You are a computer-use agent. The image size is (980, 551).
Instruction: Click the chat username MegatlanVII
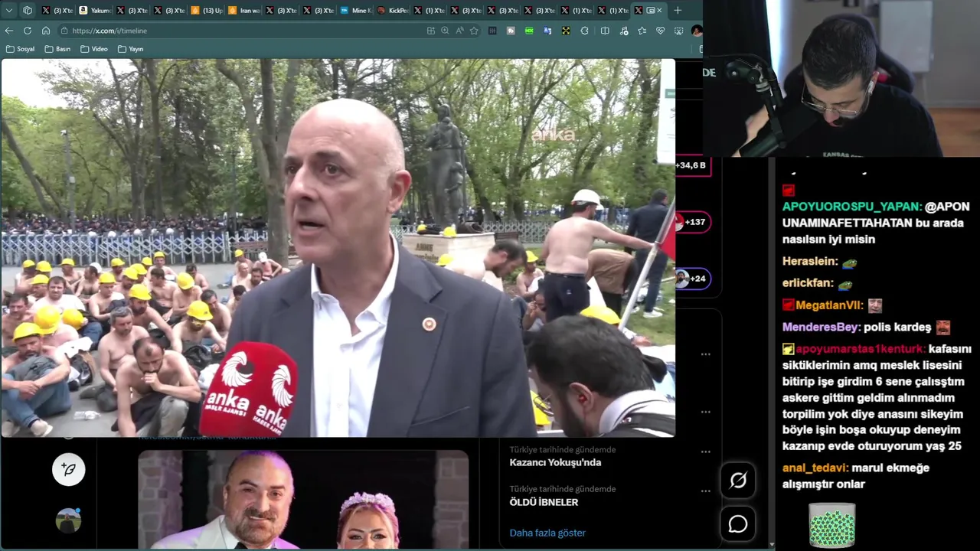point(829,305)
